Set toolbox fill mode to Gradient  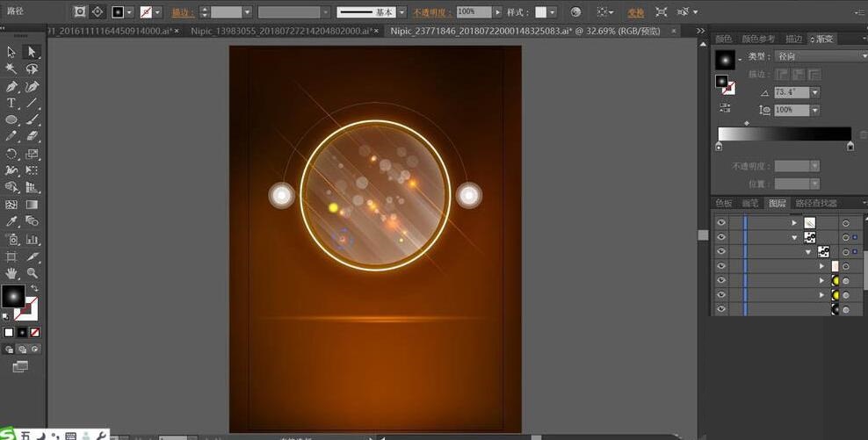pyautogui.click(x=22, y=333)
